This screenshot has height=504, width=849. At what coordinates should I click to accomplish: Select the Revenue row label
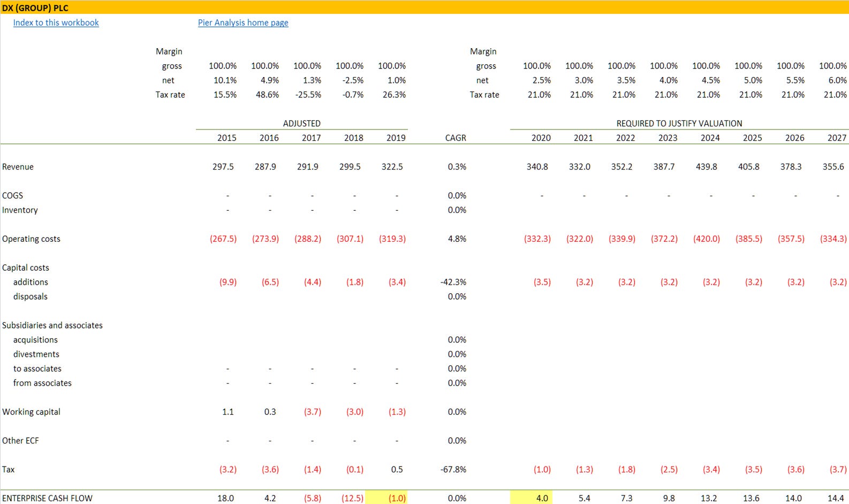coord(18,166)
